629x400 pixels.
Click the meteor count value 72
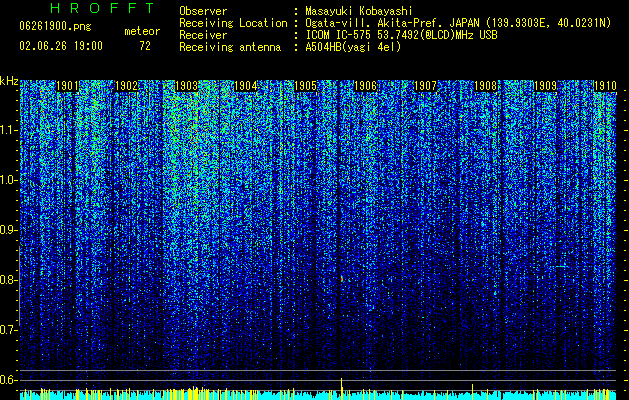click(145, 46)
